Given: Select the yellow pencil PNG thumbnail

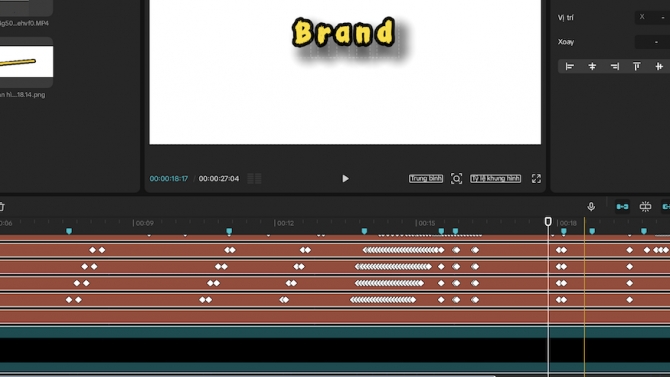Looking at the screenshot, I should [26, 62].
